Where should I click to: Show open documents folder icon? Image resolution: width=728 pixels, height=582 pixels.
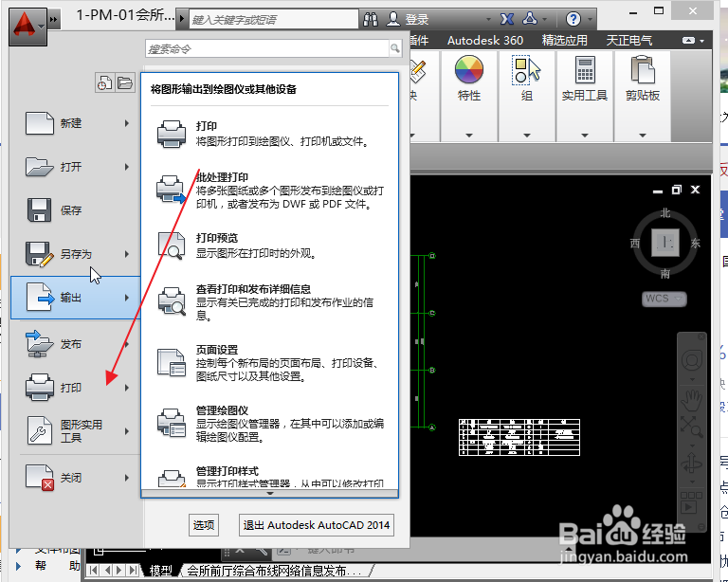tap(125, 83)
